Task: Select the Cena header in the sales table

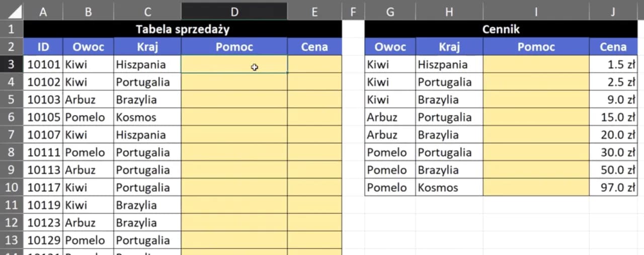Action: (x=314, y=47)
